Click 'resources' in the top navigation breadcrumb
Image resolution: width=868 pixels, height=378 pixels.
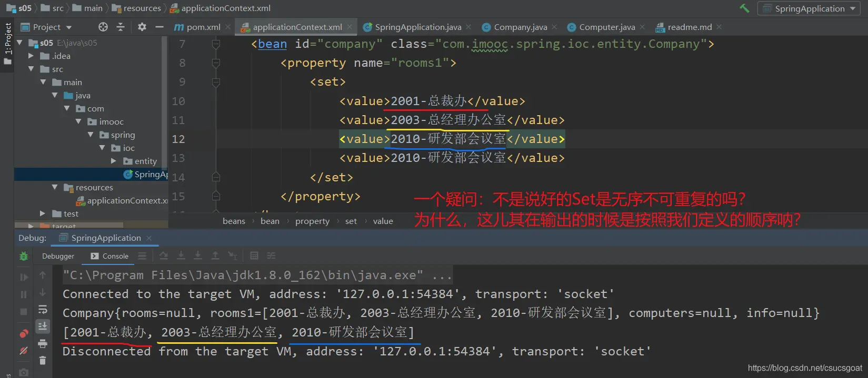[137, 8]
